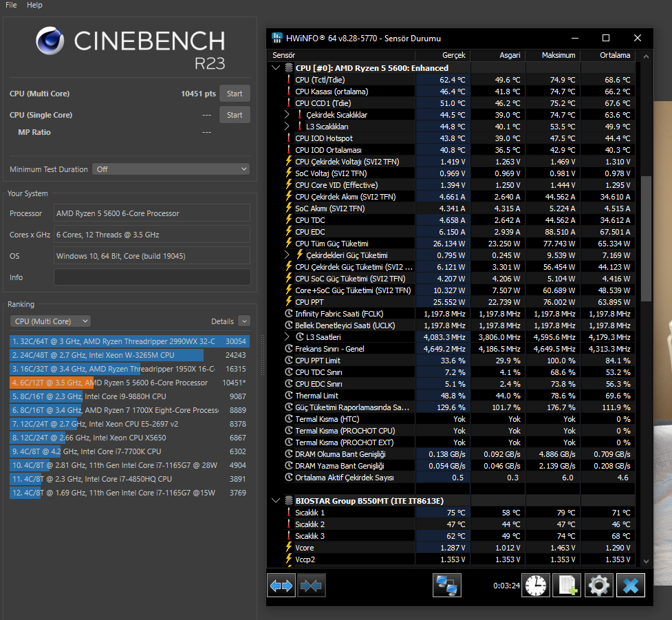Viewport: 672px width, 620px height.
Task: Click the Gerçek column header
Action: point(443,55)
